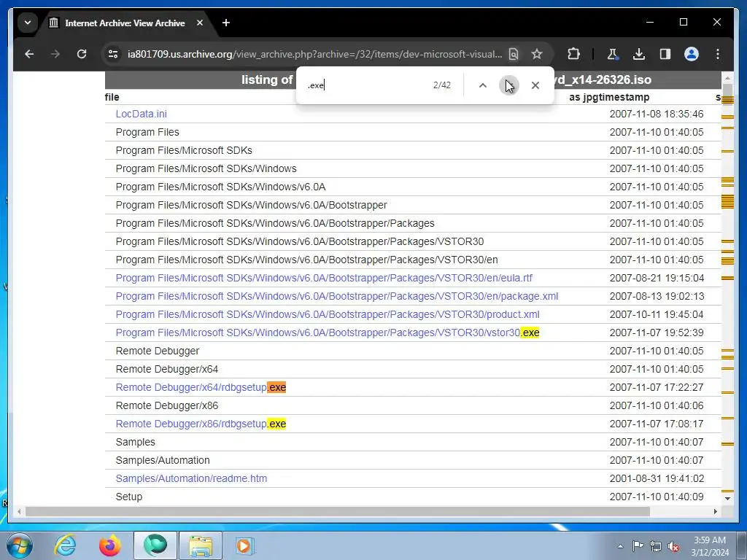View site information icon in address bar
Image resolution: width=747 pixels, height=560 pixels.
point(113,54)
